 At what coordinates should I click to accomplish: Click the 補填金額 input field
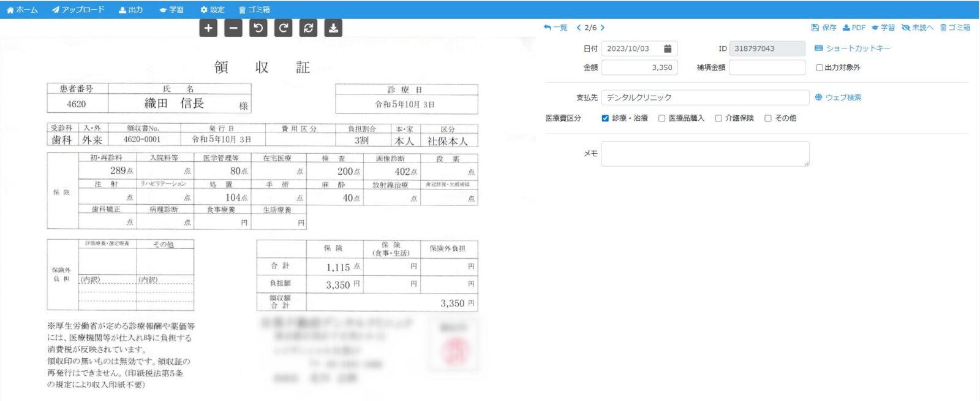coord(767,67)
